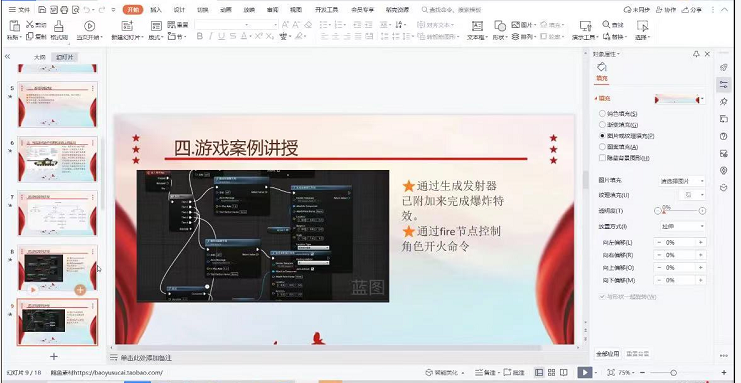Open the Shapes tool icon

pos(500,26)
